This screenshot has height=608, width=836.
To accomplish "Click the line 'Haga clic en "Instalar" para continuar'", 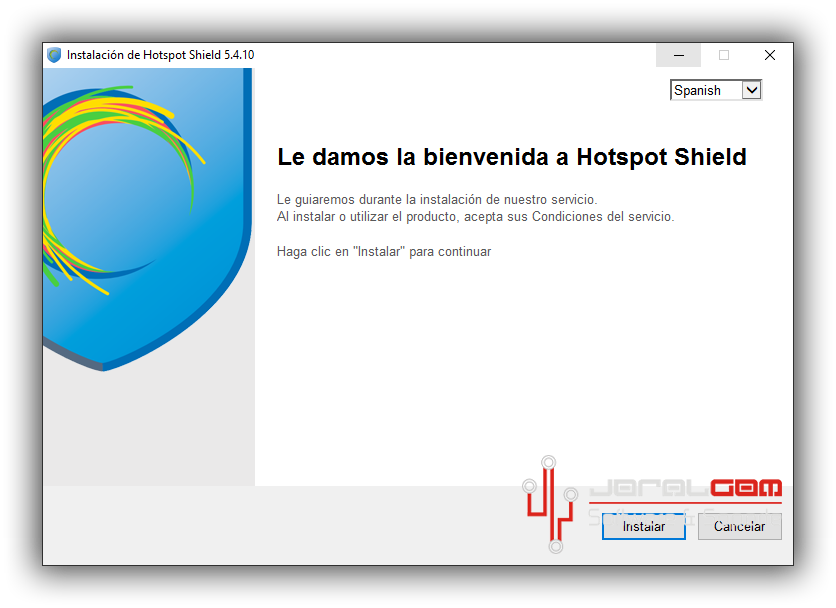I will click(x=384, y=252).
